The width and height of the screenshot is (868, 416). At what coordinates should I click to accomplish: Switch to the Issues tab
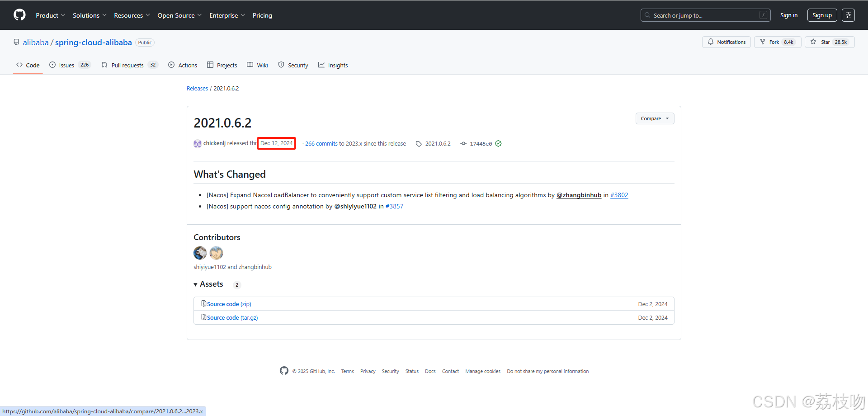(x=70, y=65)
